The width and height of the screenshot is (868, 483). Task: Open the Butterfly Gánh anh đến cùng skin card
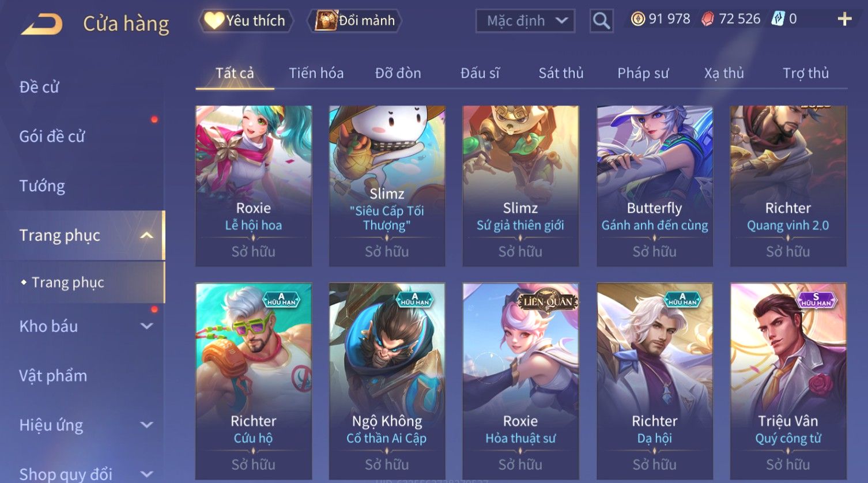[654, 186]
